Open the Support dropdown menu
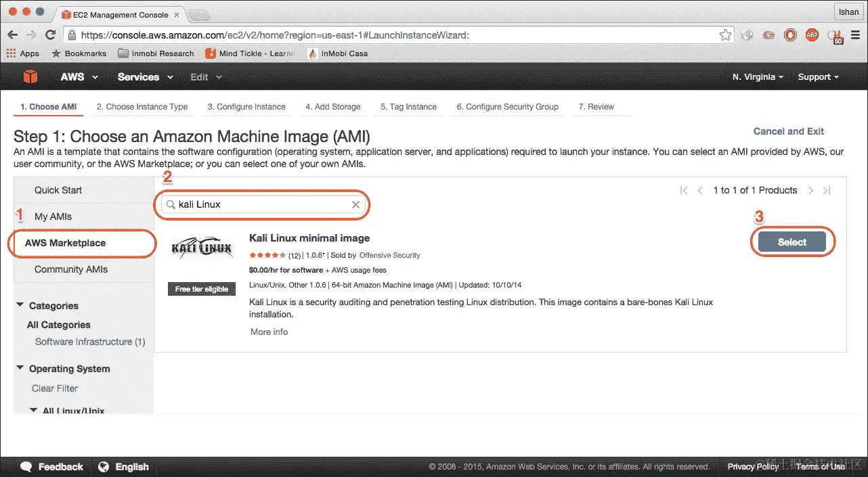Image resolution: width=868 pixels, height=477 pixels. click(818, 77)
